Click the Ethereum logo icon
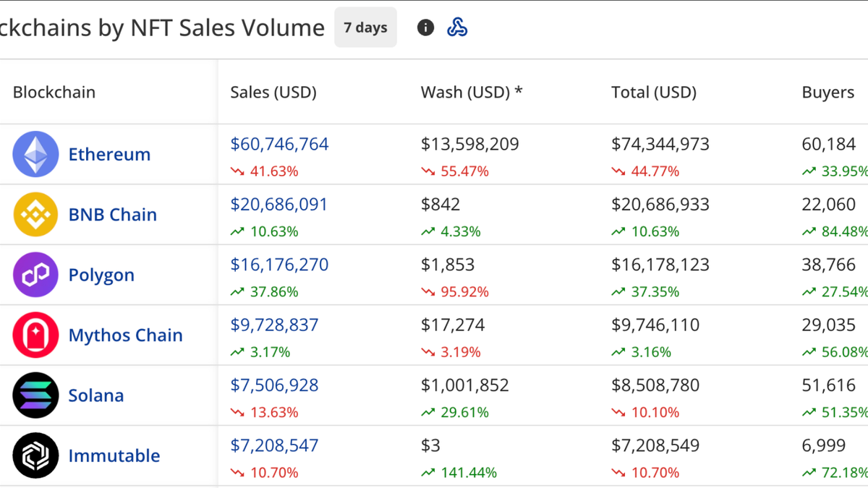868x488 pixels. pos(35,154)
